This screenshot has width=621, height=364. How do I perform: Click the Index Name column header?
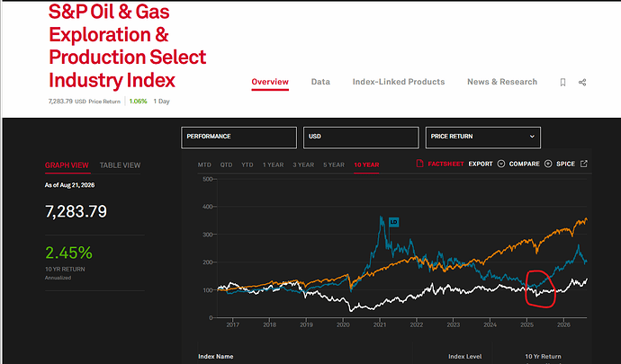pos(215,357)
